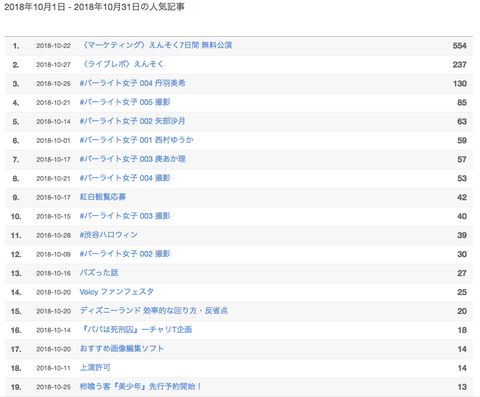Click view count 59 for rank 6
Viewport: 480px width, 397px height.
pyautogui.click(x=462, y=141)
